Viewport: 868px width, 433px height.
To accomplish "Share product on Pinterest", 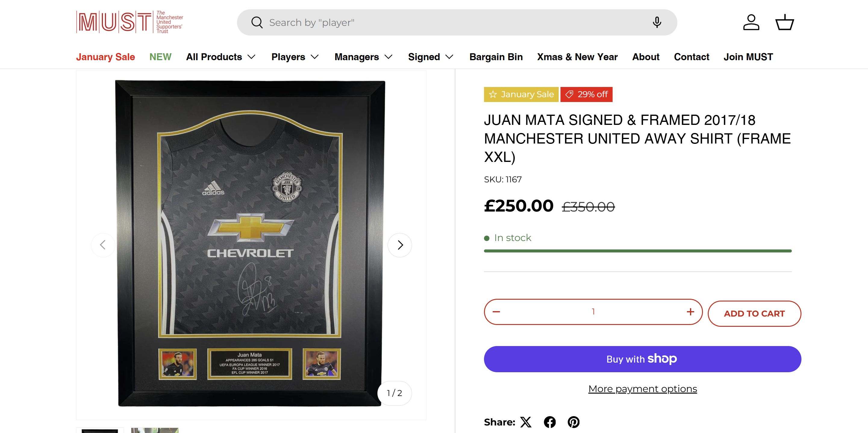I will (x=573, y=422).
